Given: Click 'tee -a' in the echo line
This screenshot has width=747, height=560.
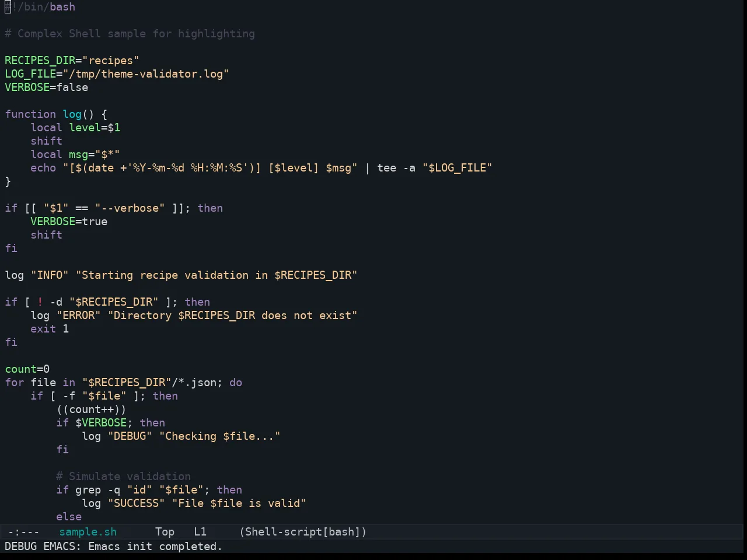Looking at the screenshot, I should [x=396, y=168].
